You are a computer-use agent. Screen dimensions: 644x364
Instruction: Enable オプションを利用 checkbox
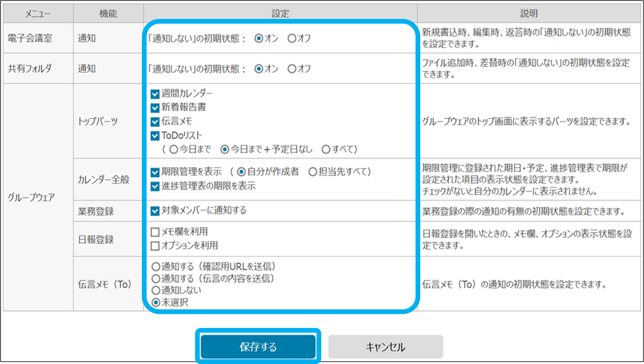tap(155, 246)
